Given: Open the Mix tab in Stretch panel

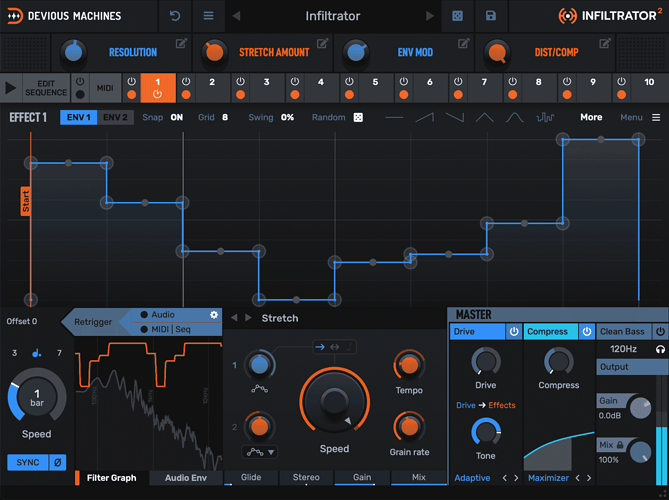Looking at the screenshot, I should click(419, 477).
